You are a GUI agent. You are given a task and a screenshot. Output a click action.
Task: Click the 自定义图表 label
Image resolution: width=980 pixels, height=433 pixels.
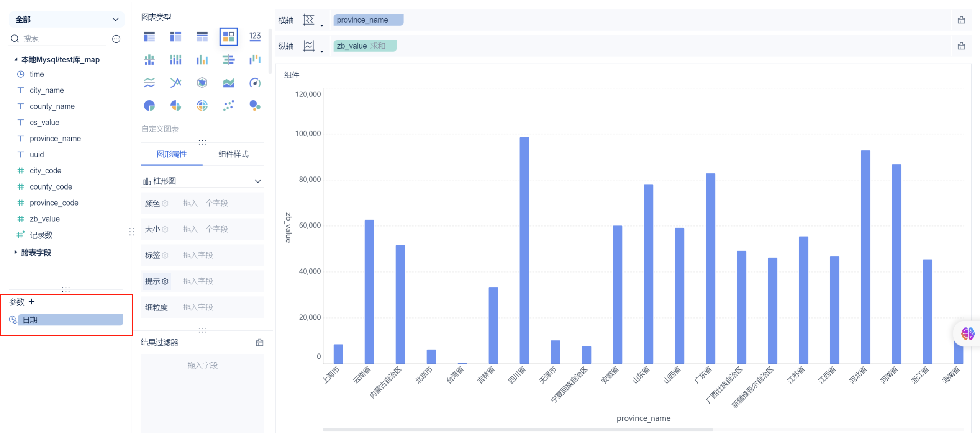click(160, 129)
